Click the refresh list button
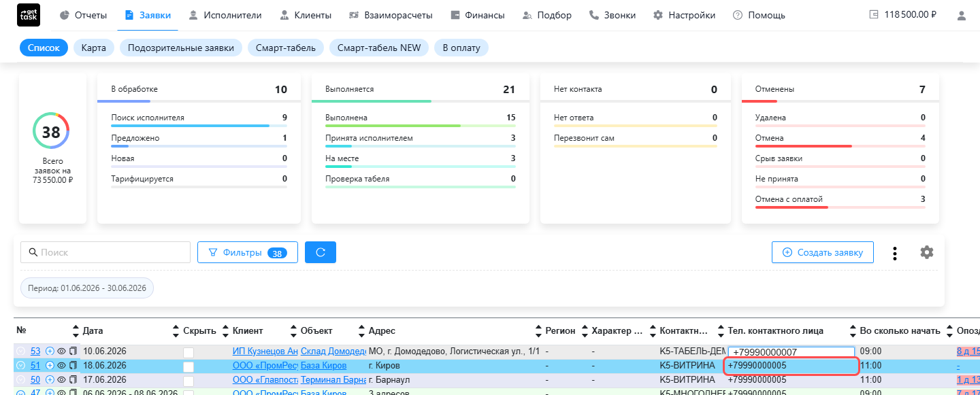The image size is (980, 395). [x=321, y=252]
